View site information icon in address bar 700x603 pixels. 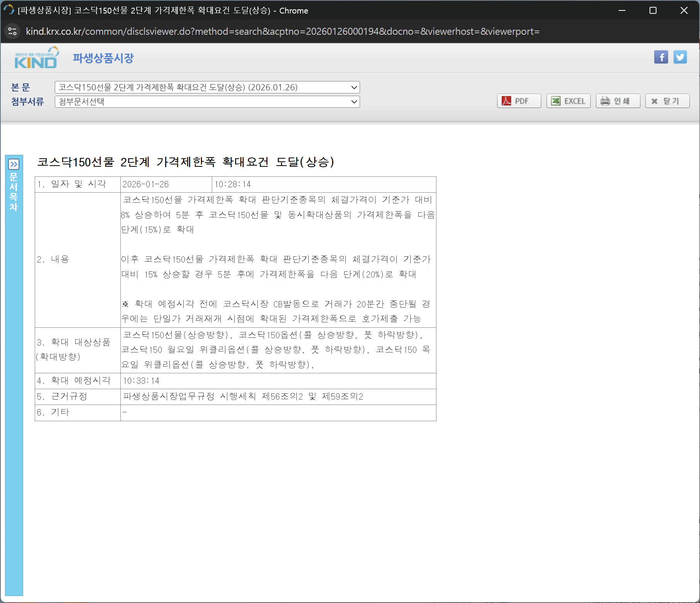click(x=12, y=31)
